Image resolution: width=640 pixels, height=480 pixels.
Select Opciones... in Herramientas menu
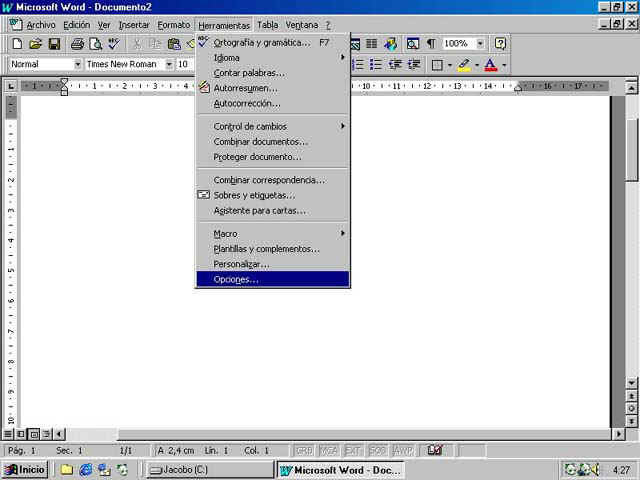point(273,280)
